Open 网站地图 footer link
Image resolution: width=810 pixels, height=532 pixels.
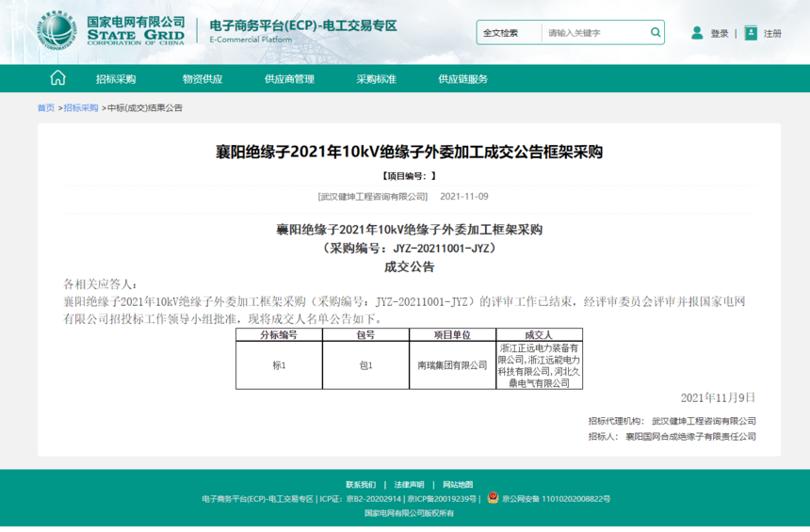coord(457,485)
